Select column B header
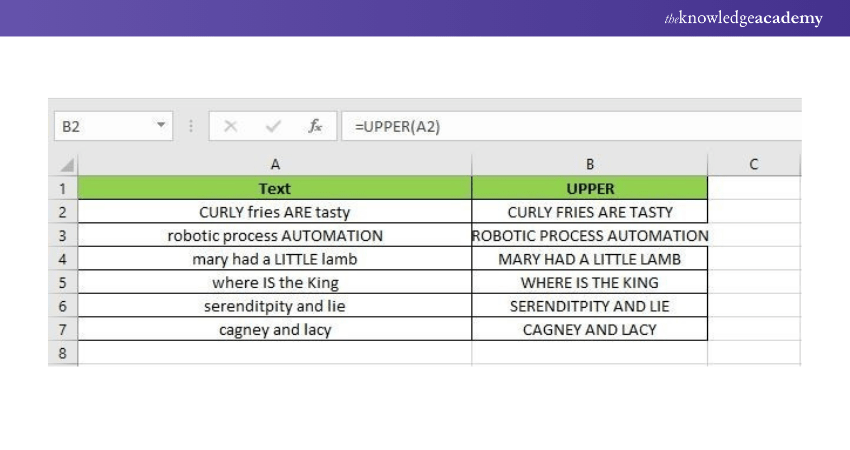 coord(590,164)
